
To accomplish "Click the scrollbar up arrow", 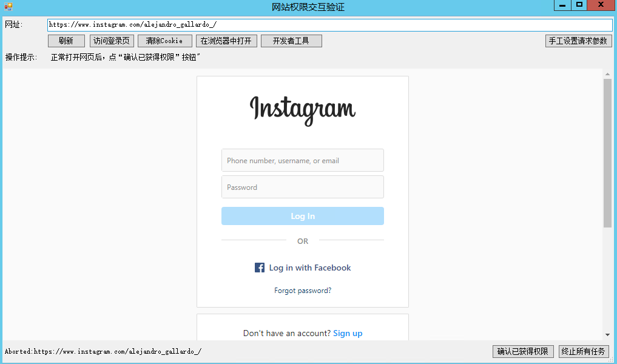I will pyautogui.click(x=607, y=74).
